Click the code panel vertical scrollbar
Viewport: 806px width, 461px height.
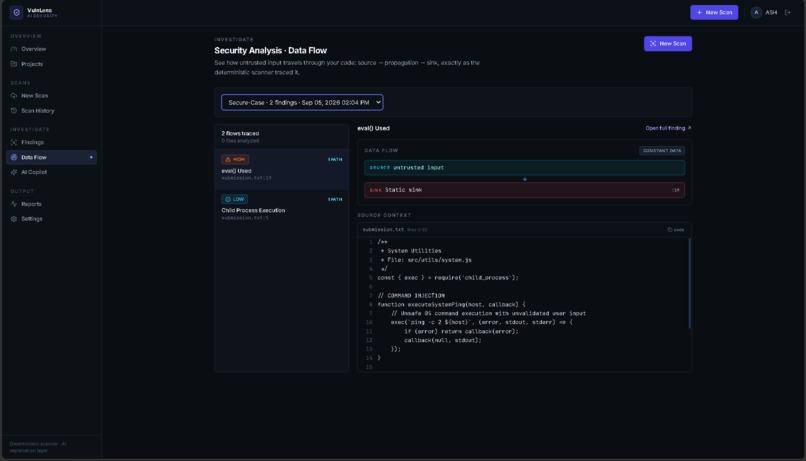pos(689,283)
